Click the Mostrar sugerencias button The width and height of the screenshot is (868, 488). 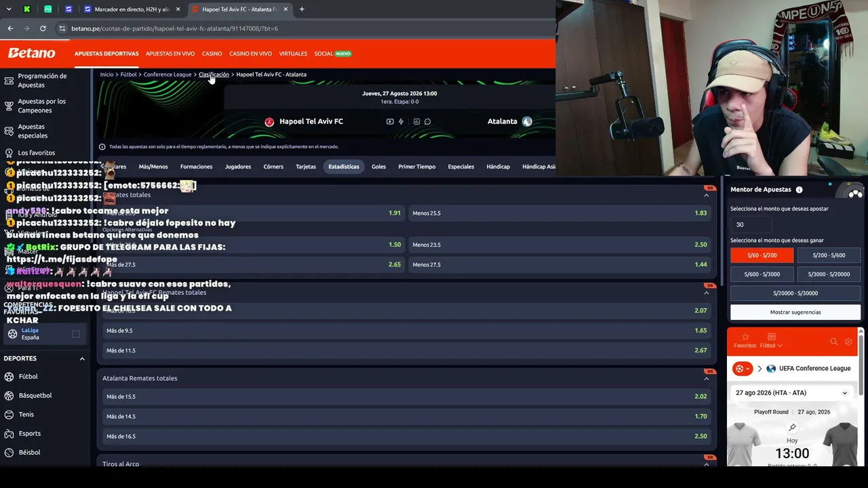(x=795, y=312)
